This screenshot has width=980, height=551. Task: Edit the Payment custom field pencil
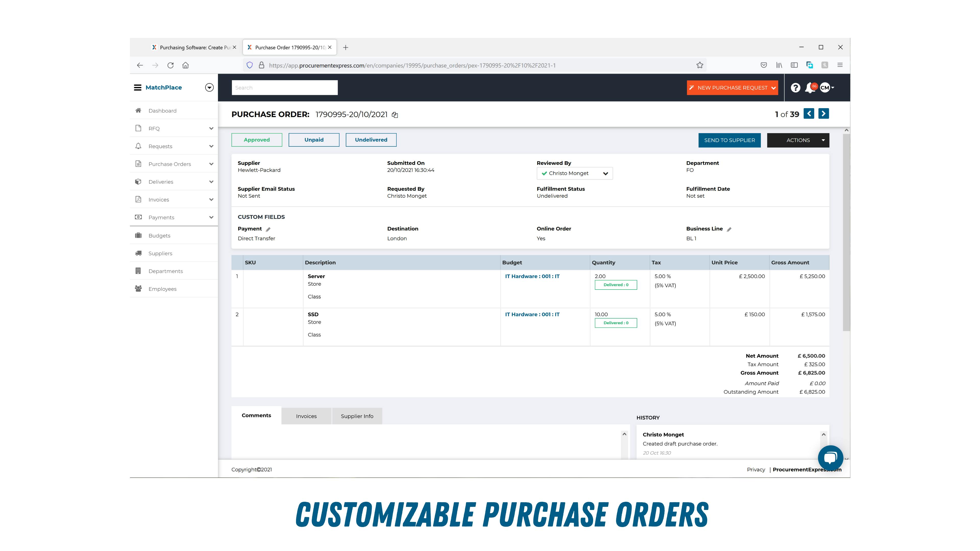coord(268,229)
